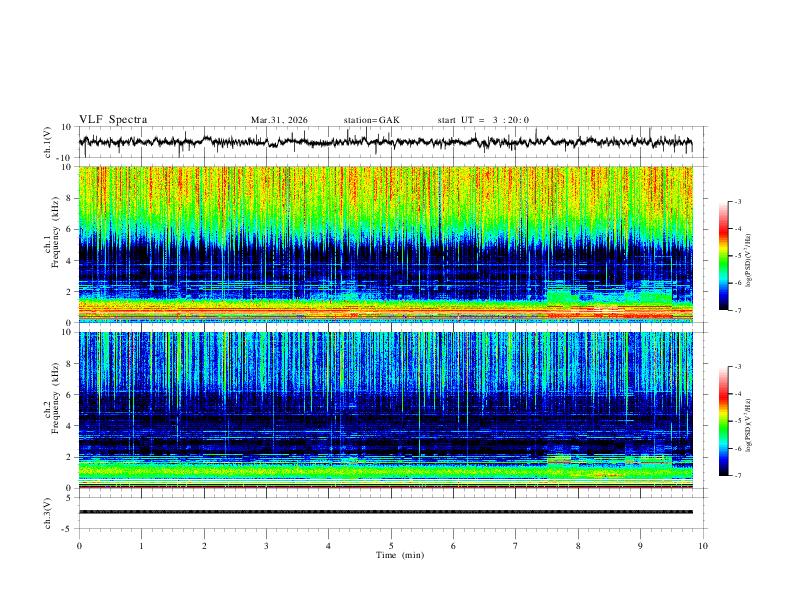Click the log(PSD) label beside ch.1 colorbar
The height and width of the screenshot is (612, 792).
(x=749, y=261)
